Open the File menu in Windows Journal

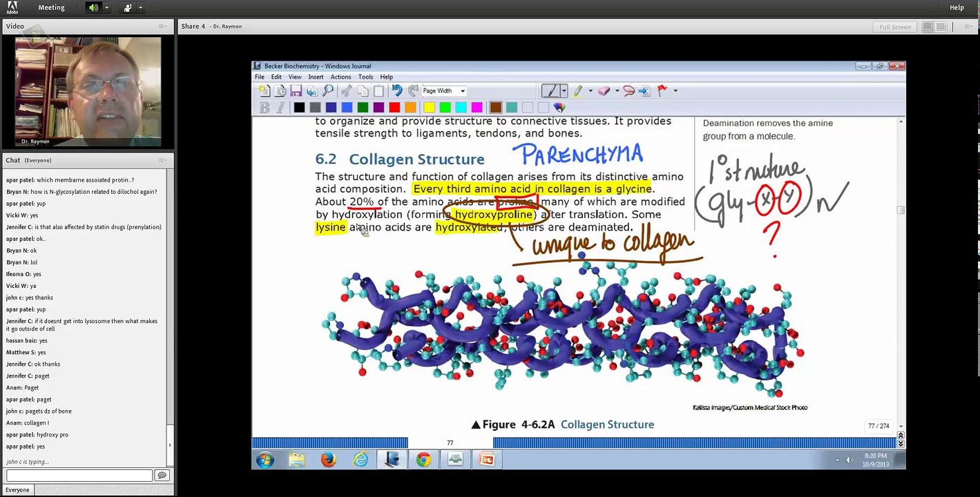[260, 77]
